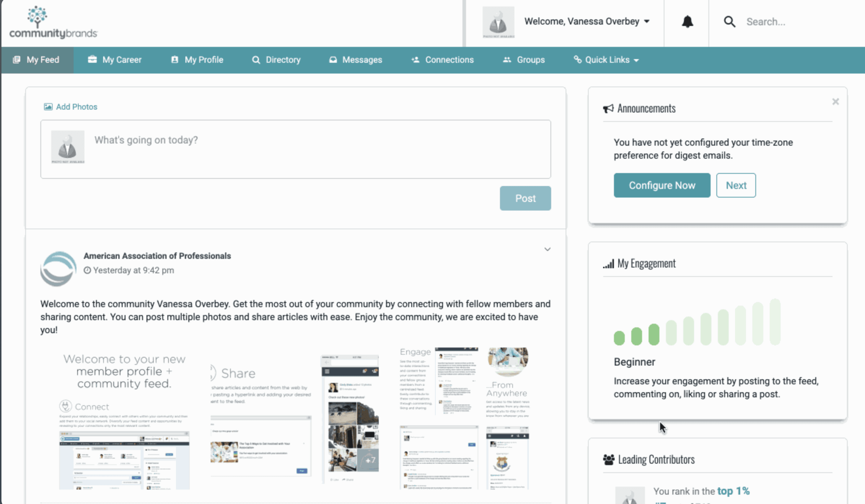Click the communitybrands logo
Screen dimensions: 865x504
[53, 22]
